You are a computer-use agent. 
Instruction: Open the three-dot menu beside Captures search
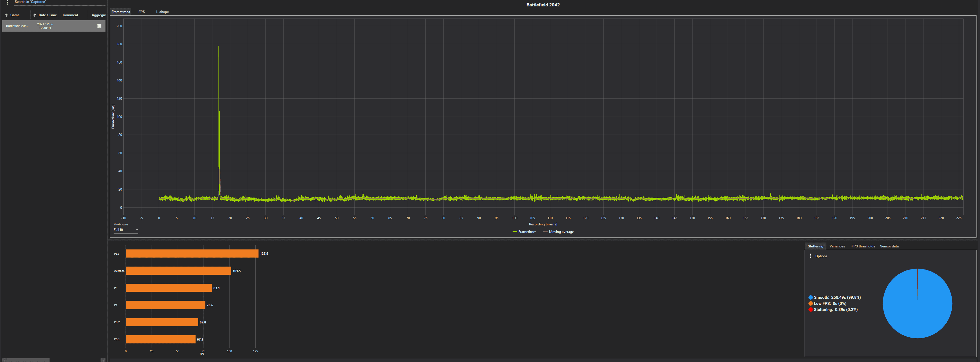[x=7, y=2]
